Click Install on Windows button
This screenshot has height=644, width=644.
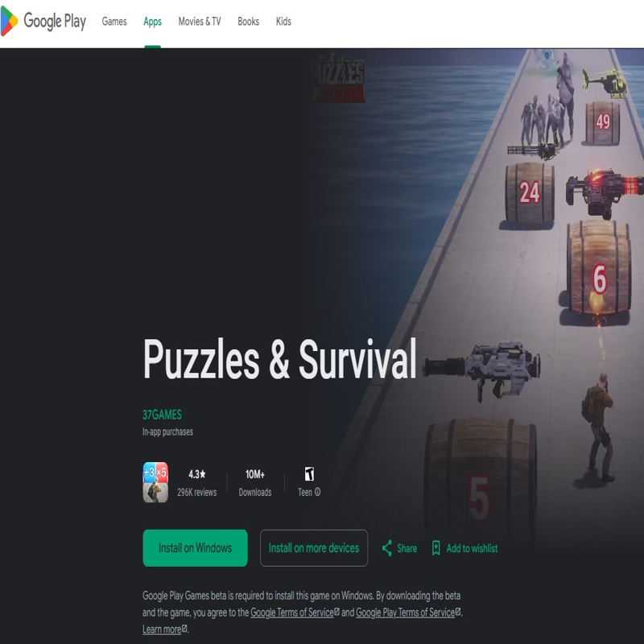point(195,548)
